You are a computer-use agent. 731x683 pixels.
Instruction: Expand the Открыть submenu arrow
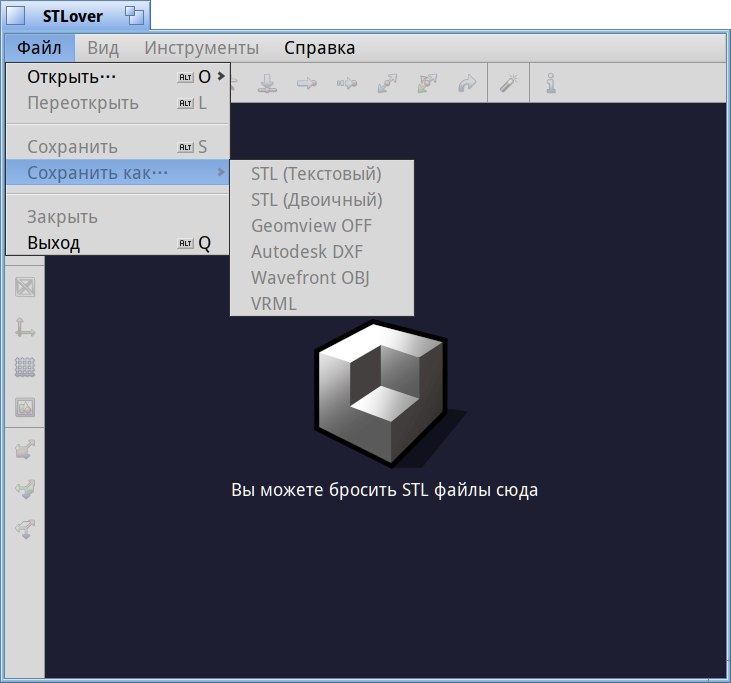point(221,76)
